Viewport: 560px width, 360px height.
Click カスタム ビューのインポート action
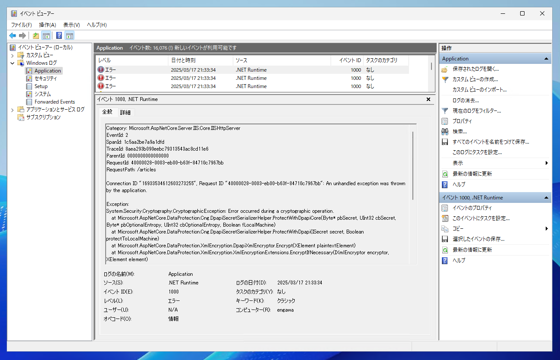coord(479,90)
